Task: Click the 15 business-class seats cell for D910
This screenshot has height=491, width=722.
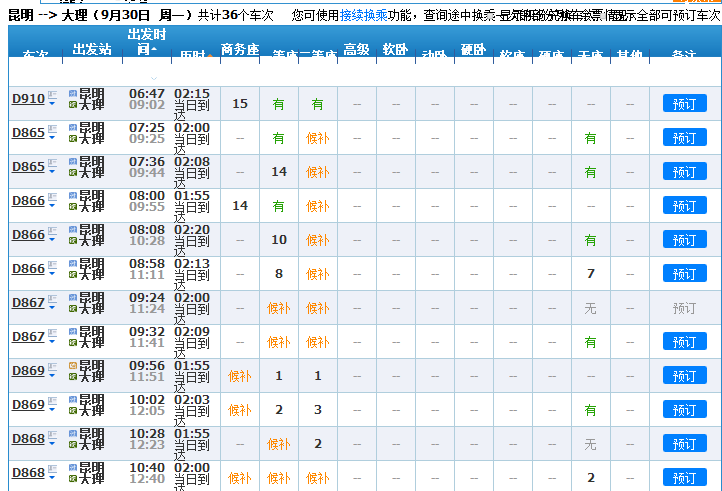Action: click(240, 104)
